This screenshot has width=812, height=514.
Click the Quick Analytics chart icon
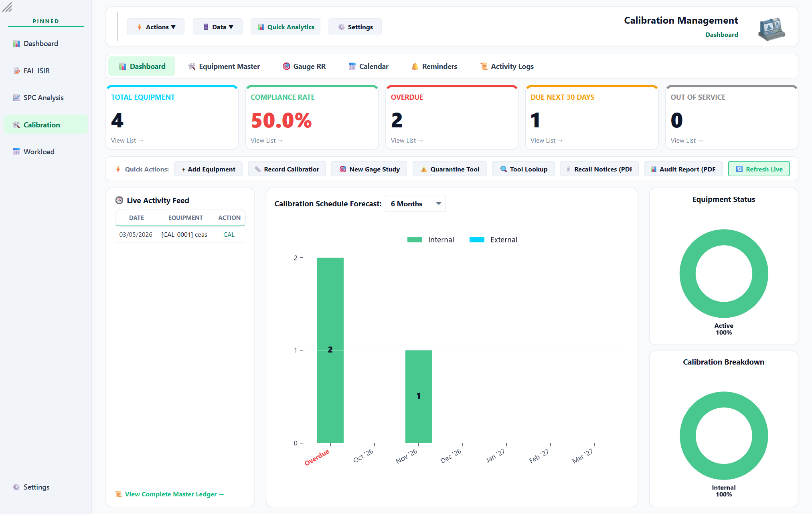pos(261,27)
